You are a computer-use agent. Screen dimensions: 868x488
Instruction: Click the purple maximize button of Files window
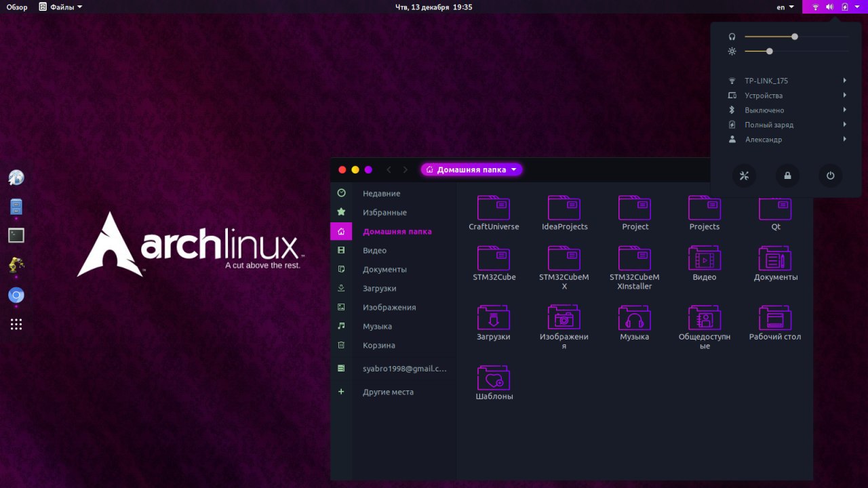pyautogui.click(x=368, y=170)
